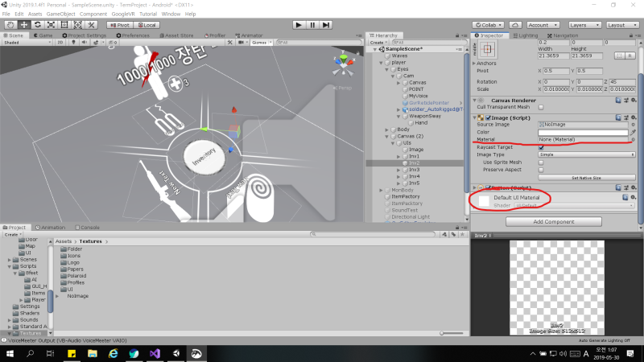Select the Rotate tool
The image size is (644, 362).
[37, 25]
